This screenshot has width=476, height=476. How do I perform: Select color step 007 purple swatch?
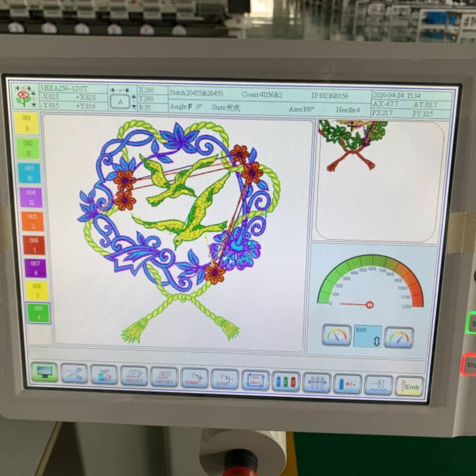coord(36,268)
